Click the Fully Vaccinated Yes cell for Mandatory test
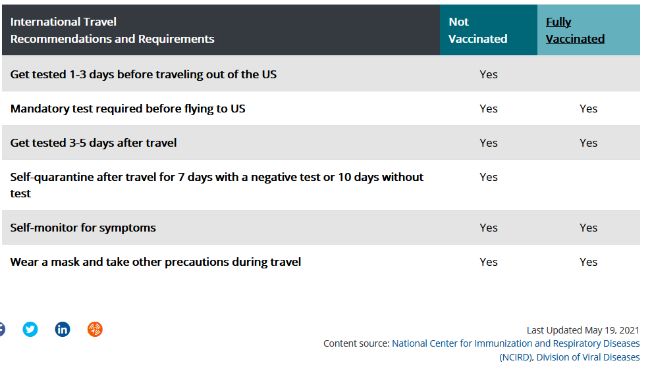 click(588, 109)
